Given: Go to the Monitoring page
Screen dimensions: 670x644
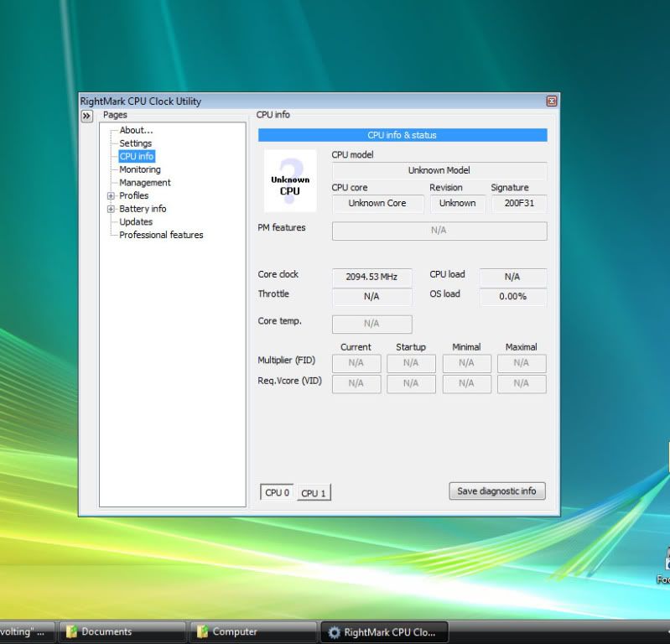Looking at the screenshot, I should 140,169.
